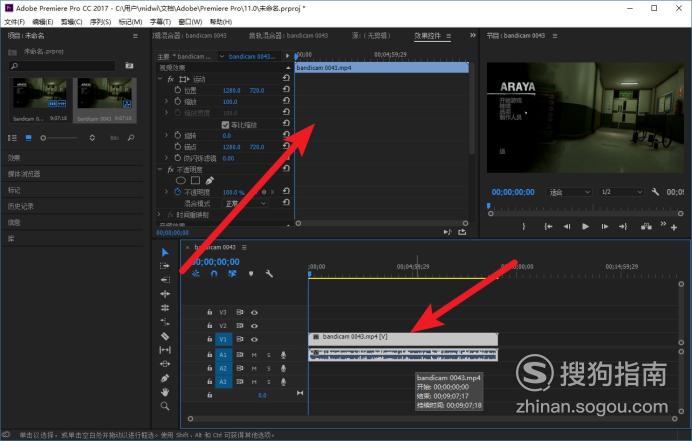This screenshot has height=441, width=692.
Task: Expand the 时间重映射 Time Remapping group
Action: tap(160, 215)
